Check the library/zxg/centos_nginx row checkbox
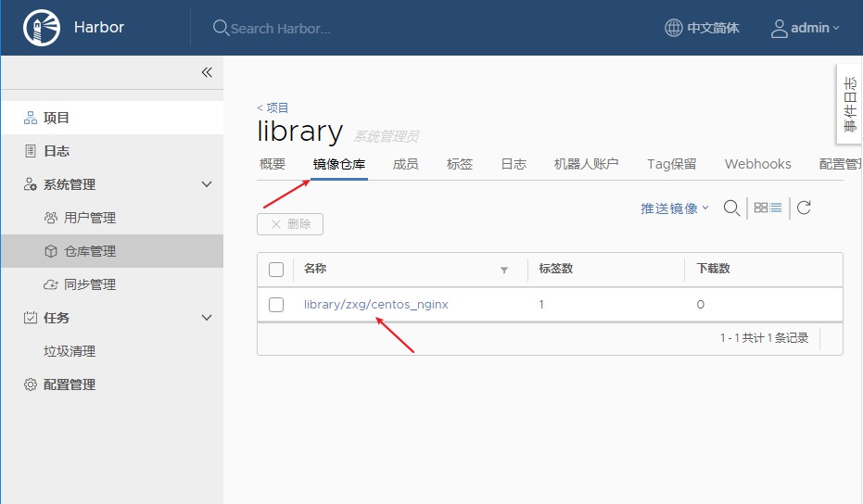The width and height of the screenshot is (863, 504). pyautogui.click(x=276, y=305)
